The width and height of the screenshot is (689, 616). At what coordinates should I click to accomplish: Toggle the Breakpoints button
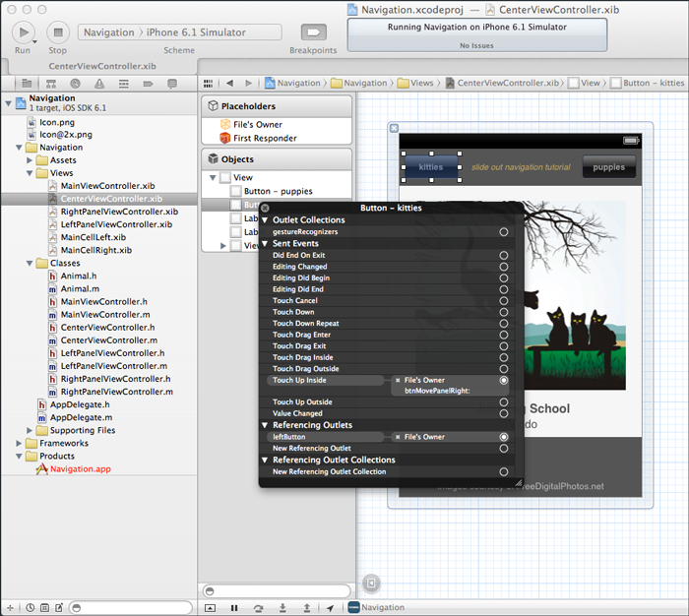pos(313,32)
